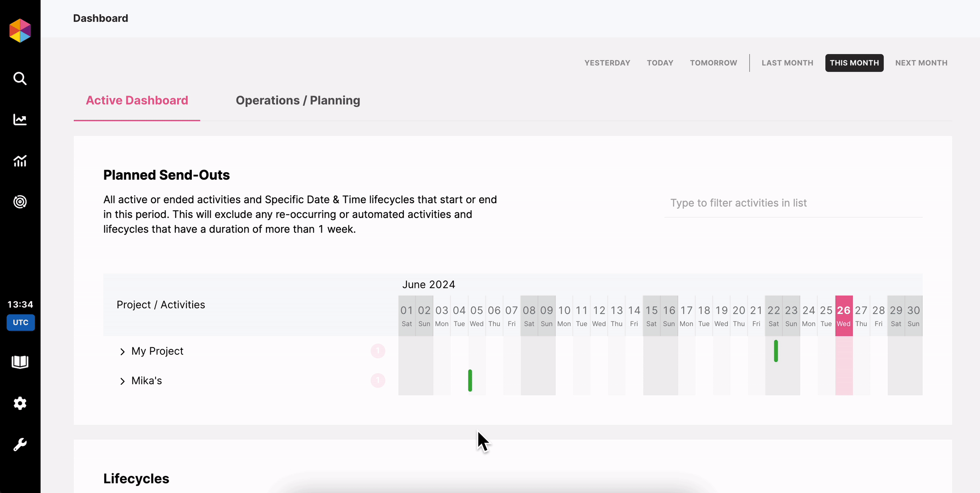Viewport: 980px width, 493px height.
Task: Open the book documentation icon
Action: point(20,362)
